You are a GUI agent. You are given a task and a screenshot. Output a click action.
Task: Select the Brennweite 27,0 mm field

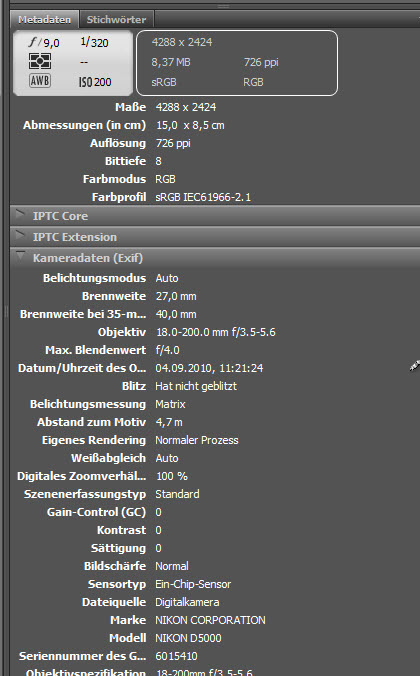(x=215, y=296)
